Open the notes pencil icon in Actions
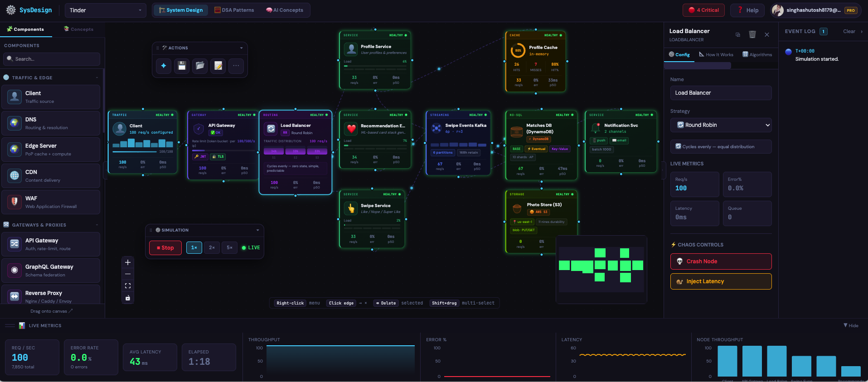 click(x=218, y=66)
